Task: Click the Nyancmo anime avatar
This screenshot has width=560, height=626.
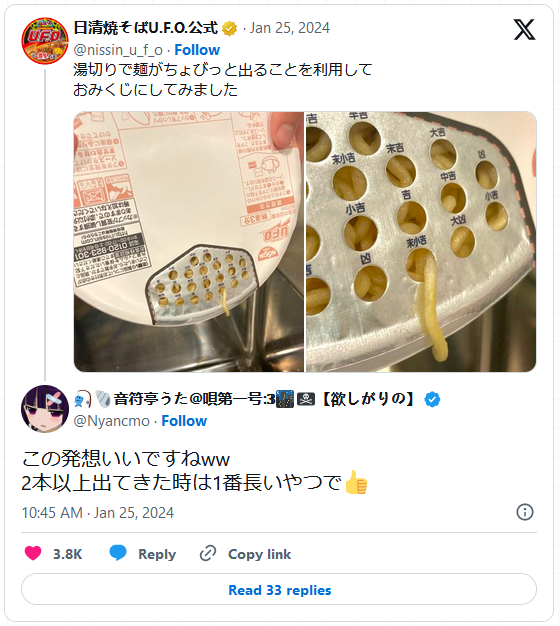Action: pos(45,409)
